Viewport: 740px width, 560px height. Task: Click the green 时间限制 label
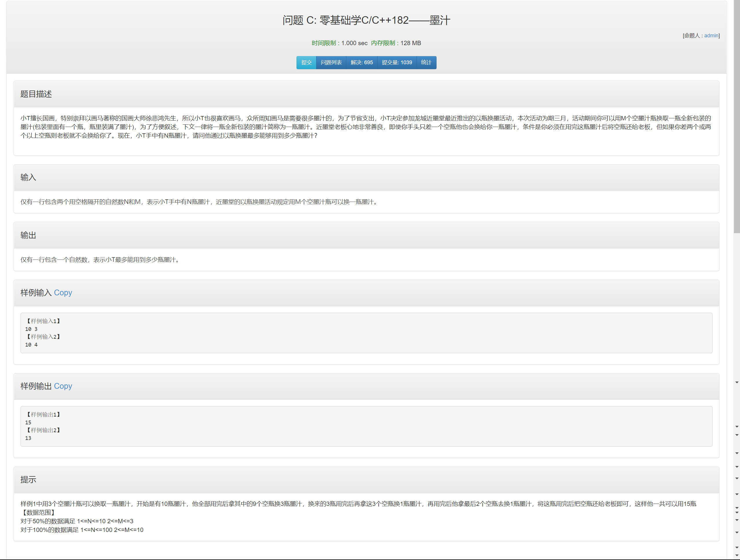tap(323, 43)
